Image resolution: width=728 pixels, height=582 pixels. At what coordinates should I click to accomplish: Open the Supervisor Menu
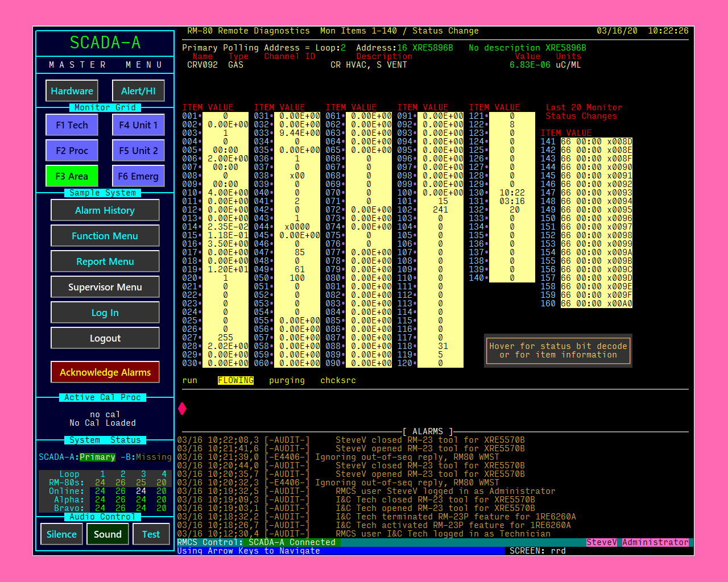[x=105, y=287]
